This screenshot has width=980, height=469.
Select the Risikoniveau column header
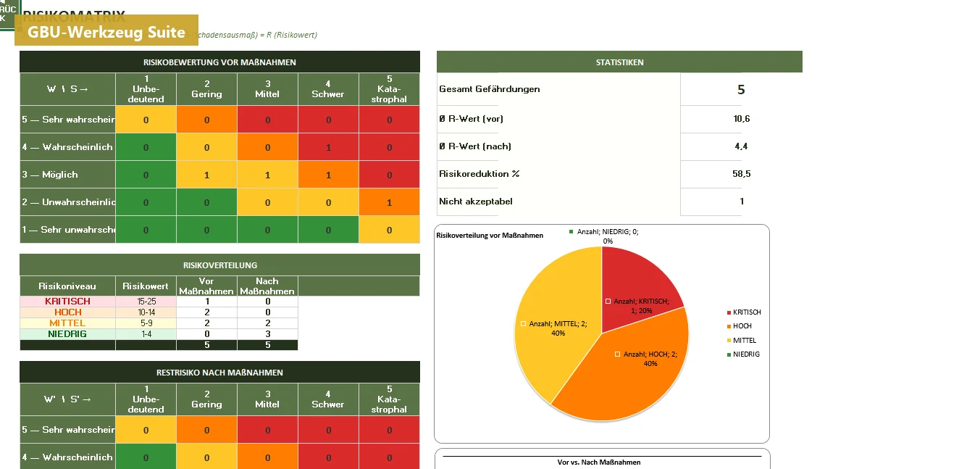[67, 286]
